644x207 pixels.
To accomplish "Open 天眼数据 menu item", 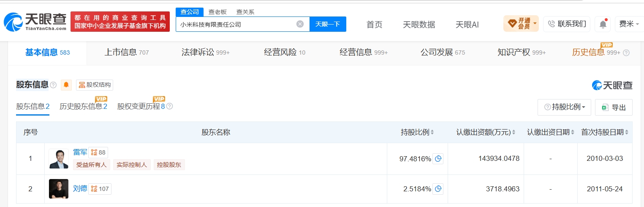I will coord(419,25).
